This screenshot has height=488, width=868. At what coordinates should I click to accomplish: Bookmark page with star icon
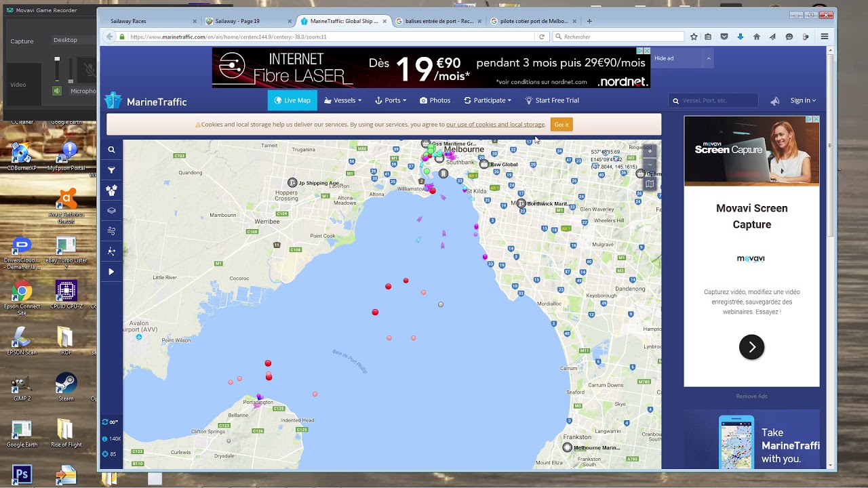click(x=694, y=37)
